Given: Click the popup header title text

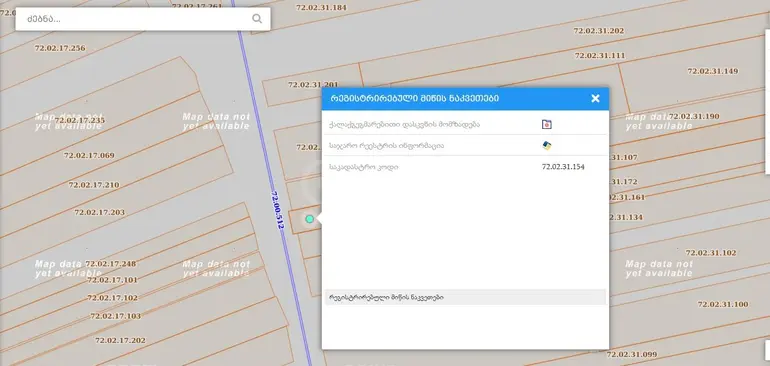Looking at the screenshot, I should pyautogui.click(x=414, y=98).
